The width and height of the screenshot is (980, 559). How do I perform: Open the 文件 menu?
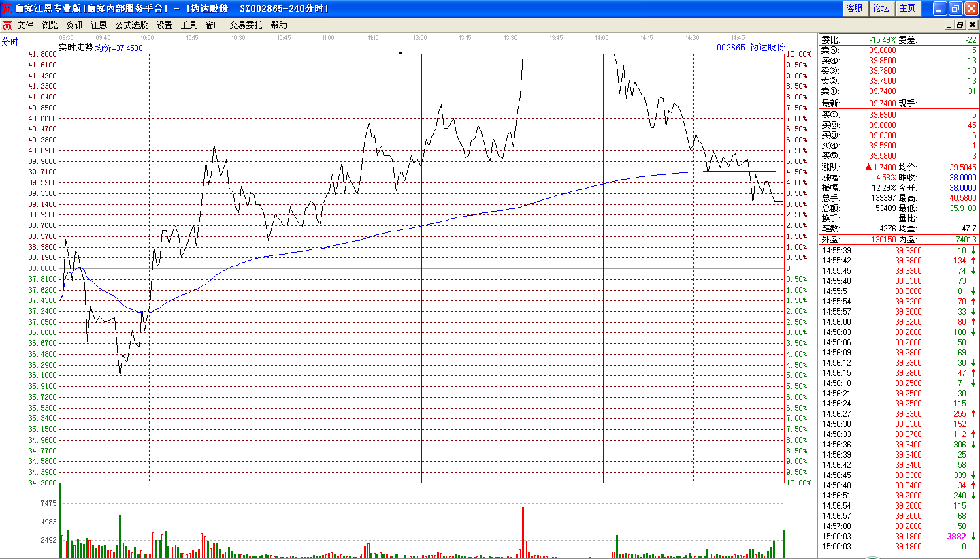(x=26, y=25)
